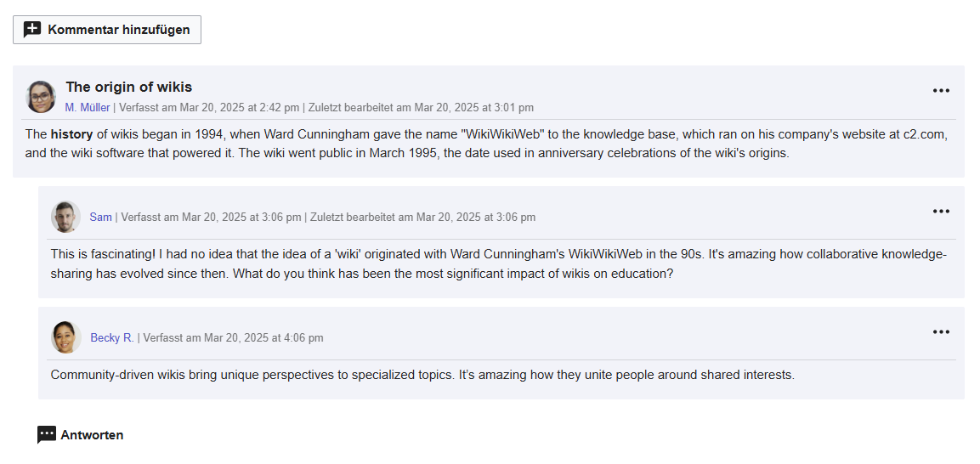Open more options for 'The origin of wikis' comment
Screen dimensions: 980x464
coord(940,91)
